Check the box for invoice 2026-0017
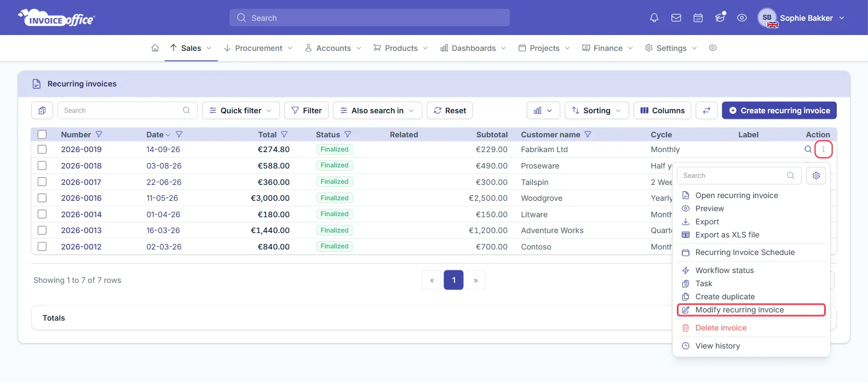868x383 pixels. [x=42, y=182]
